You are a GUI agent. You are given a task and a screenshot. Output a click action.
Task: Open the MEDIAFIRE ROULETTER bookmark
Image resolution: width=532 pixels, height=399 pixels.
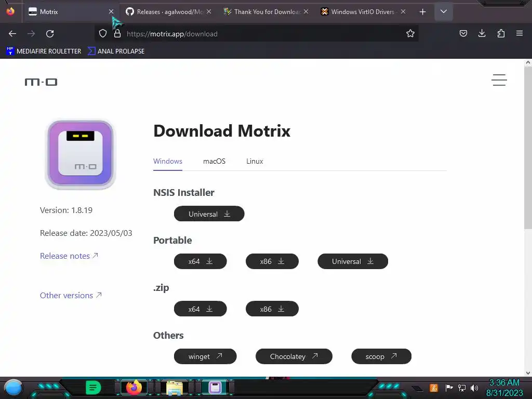click(44, 51)
